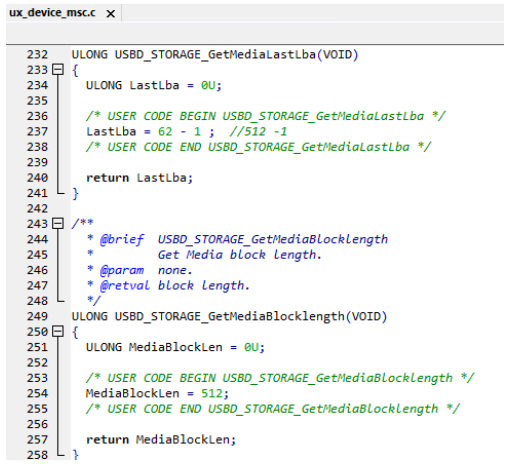Collapse the comment fold at line 243
This screenshot has height=471, width=509.
[58, 223]
